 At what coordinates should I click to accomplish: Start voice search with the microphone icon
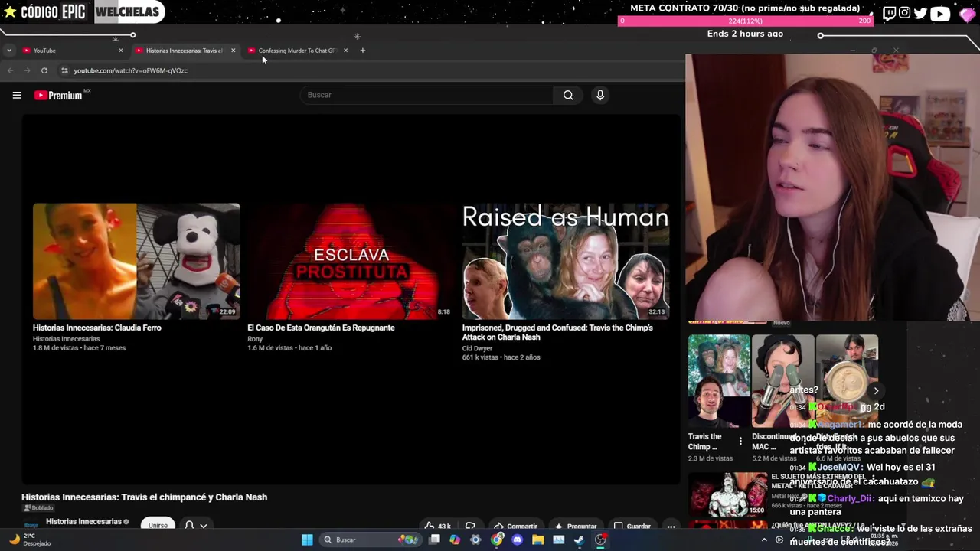(x=600, y=95)
